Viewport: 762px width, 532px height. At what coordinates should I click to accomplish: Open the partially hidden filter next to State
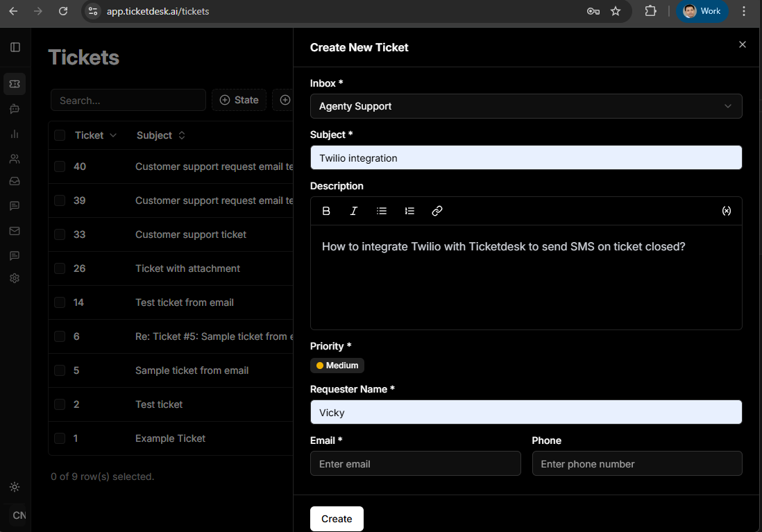(283, 100)
